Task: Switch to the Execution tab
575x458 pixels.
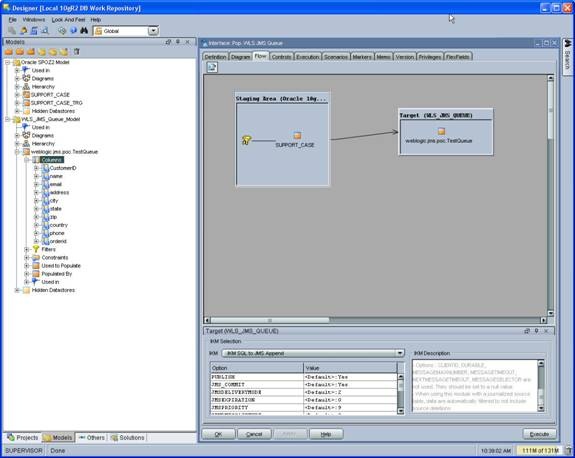Action: tap(308, 57)
